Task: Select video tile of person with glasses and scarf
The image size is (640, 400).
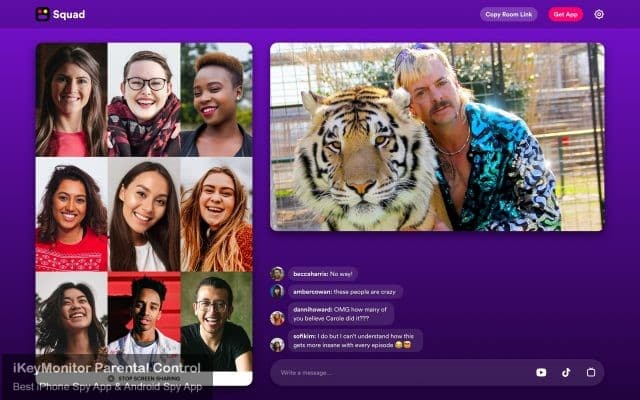Action: click(x=144, y=100)
